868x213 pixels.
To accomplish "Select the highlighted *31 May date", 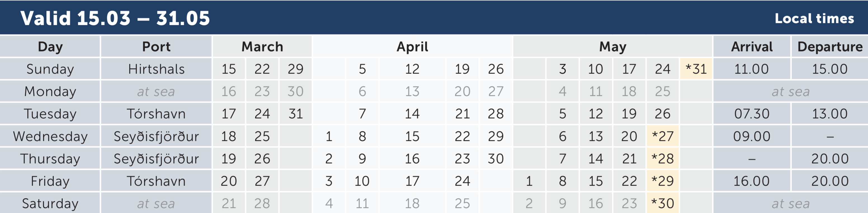I will (x=696, y=69).
